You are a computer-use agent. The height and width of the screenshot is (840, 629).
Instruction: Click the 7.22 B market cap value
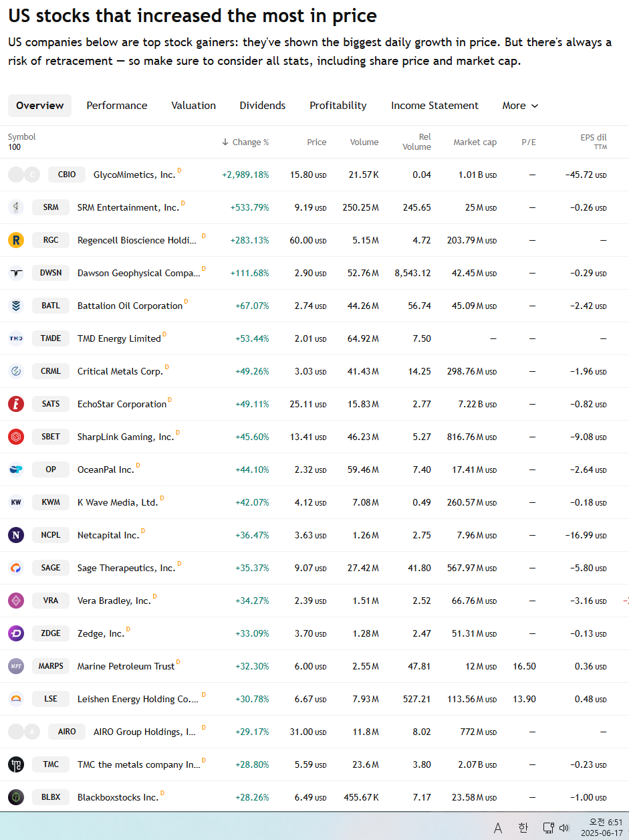click(x=477, y=404)
